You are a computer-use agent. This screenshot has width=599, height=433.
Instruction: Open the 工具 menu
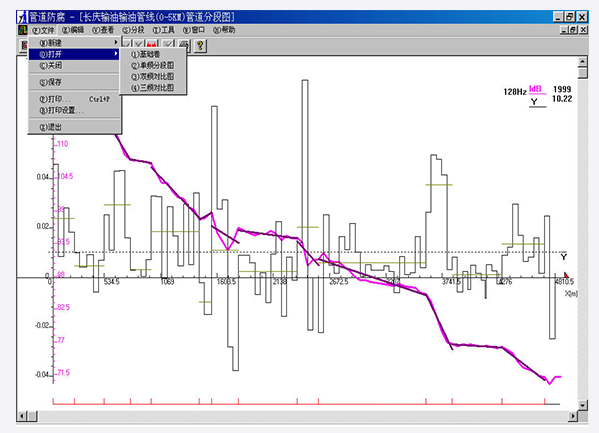click(164, 30)
